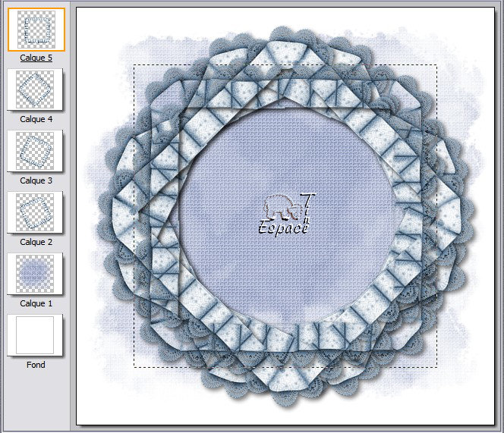Click the Fond layer name
This screenshot has height=433, width=504.
coord(36,365)
